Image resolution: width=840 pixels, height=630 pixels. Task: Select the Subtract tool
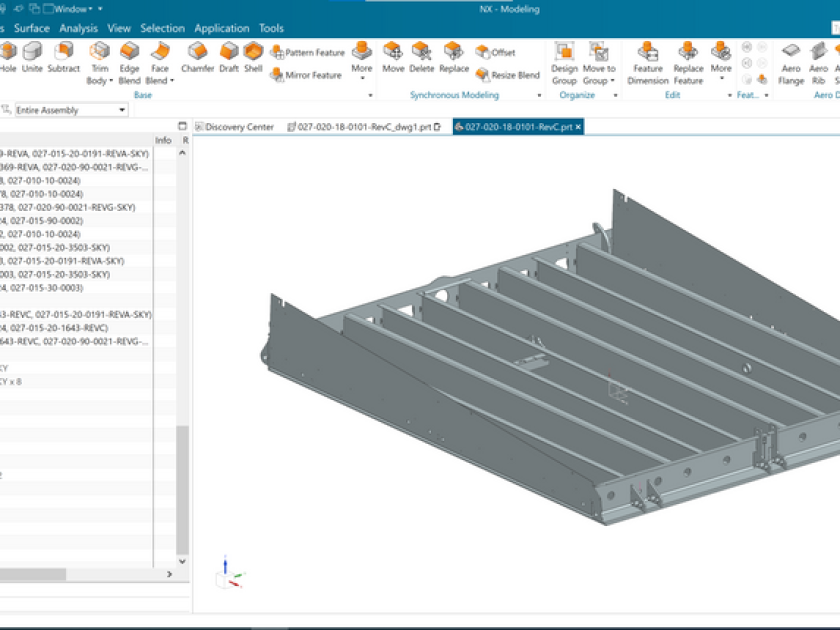click(63, 57)
